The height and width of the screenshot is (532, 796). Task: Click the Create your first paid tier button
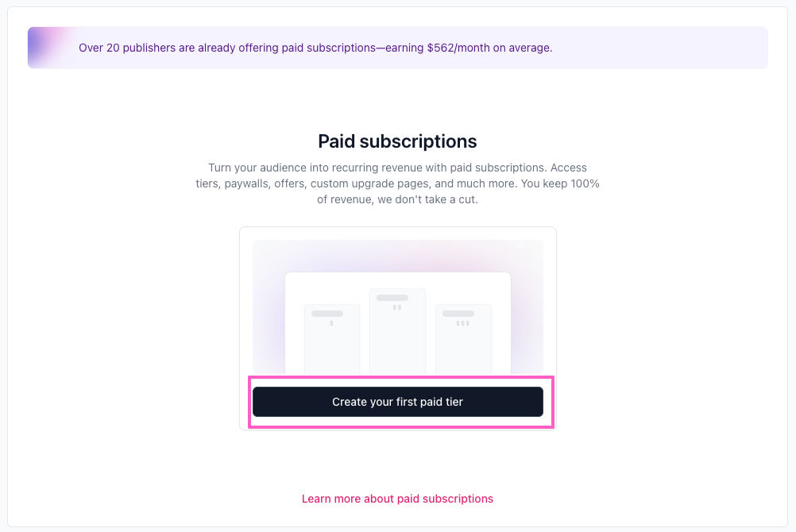(397, 402)
